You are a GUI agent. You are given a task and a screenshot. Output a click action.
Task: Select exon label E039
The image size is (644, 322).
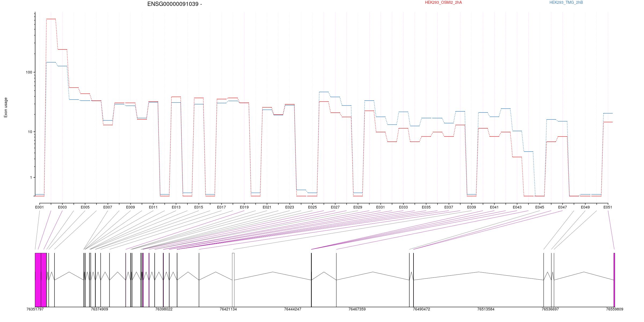(471, 207)
